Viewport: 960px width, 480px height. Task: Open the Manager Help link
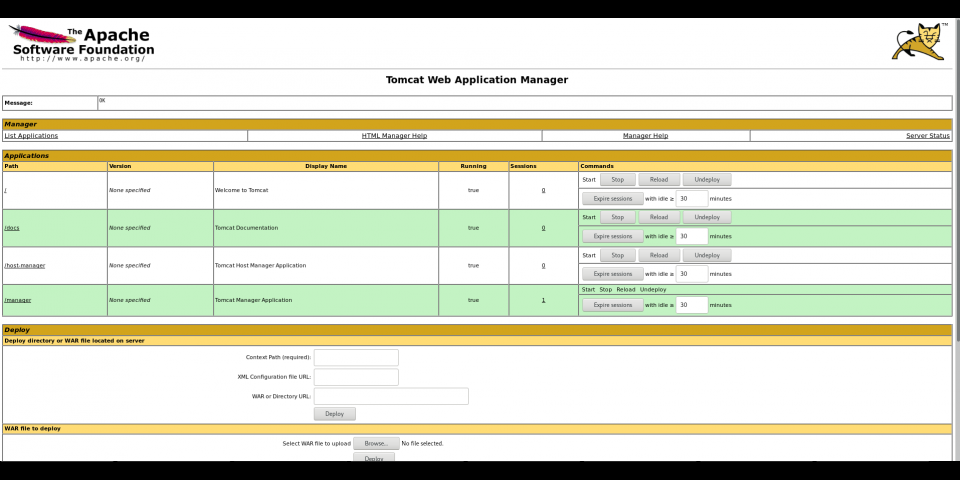pyautogui.click(x=645, y=135)
